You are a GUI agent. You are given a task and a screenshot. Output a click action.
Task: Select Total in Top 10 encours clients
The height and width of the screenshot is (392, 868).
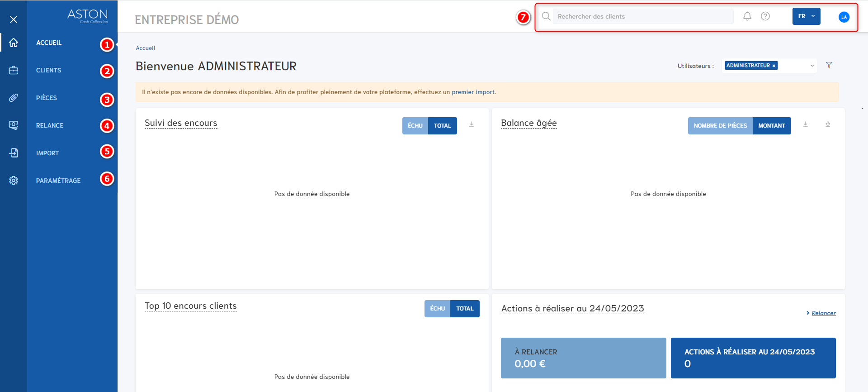click(x=465, y=309)
